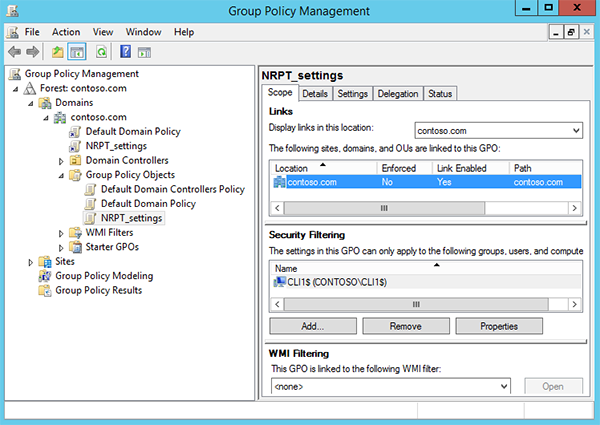The image size is (600, 425).
Task: Click the Add... button
Action: (x=313, y=326)
